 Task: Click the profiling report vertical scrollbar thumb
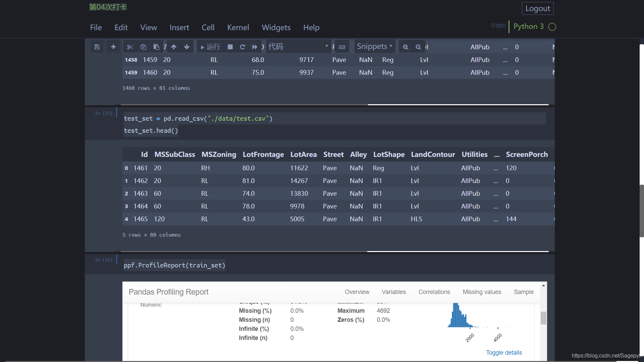coord(543,318)
